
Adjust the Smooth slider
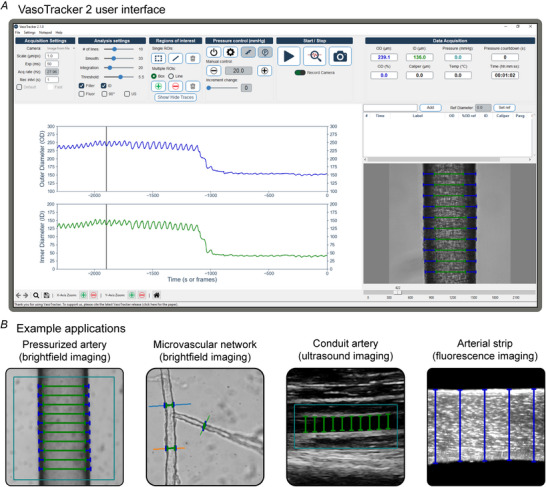click(119, 58)
